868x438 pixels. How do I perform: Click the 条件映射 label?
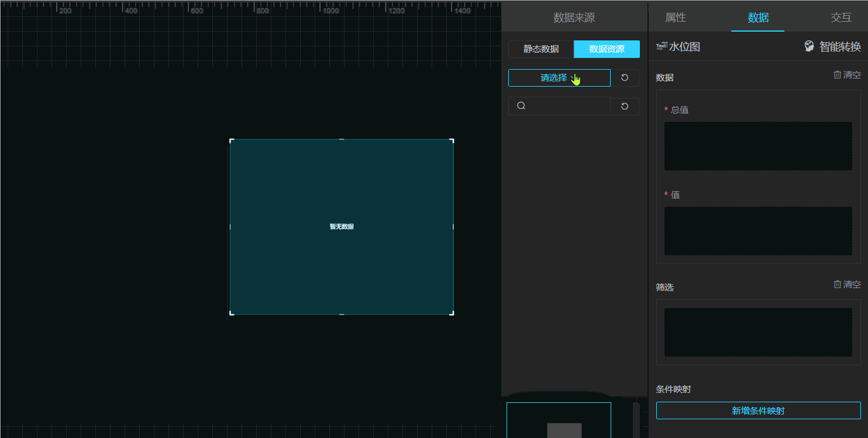674,389
